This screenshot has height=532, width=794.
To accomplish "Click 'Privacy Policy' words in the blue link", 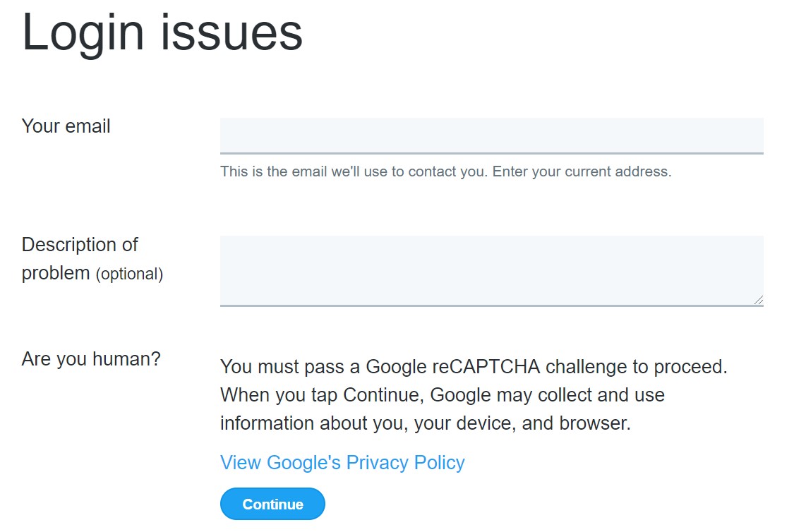I will [x=405, y=463].
